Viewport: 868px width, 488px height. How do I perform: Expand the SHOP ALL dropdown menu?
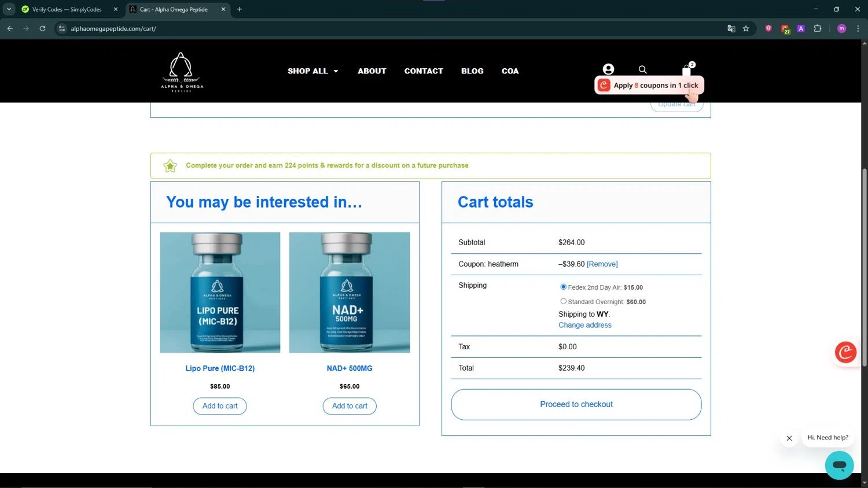point(313,71)
